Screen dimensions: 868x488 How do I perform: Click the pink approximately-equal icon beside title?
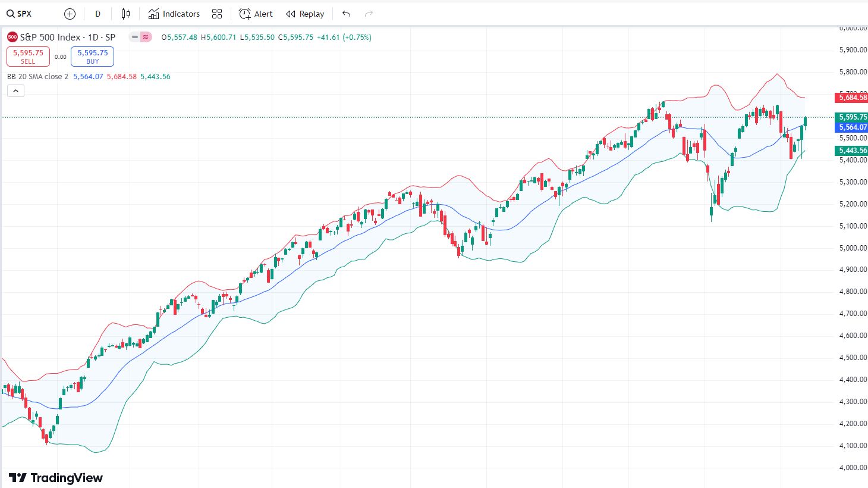(146, 37)
